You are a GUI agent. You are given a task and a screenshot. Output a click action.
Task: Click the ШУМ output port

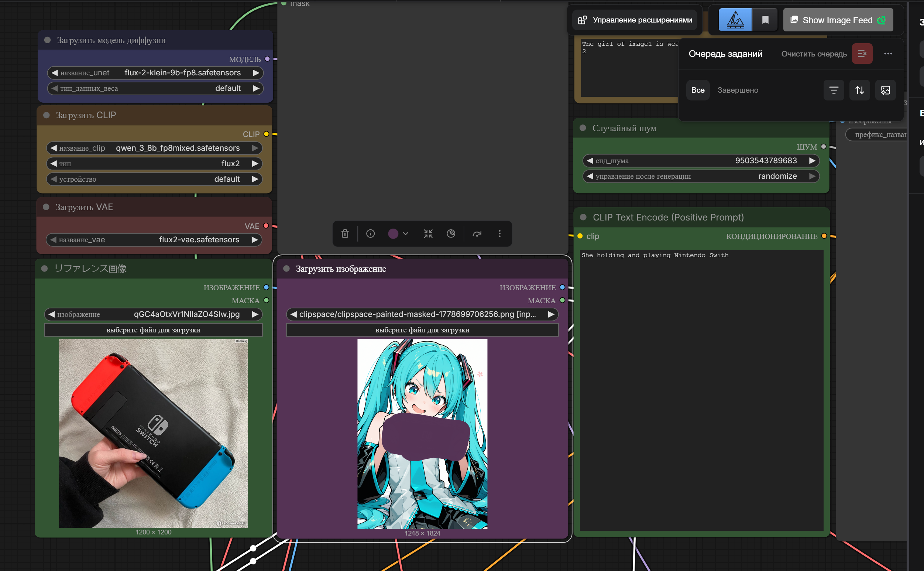[x=824, y=147]
